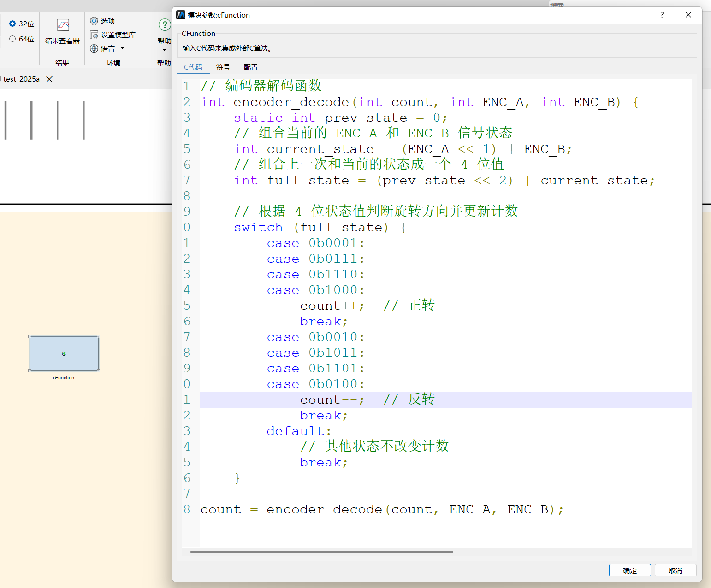
Task: Select the 64位 radio button
Action: [x=12, y=39]
